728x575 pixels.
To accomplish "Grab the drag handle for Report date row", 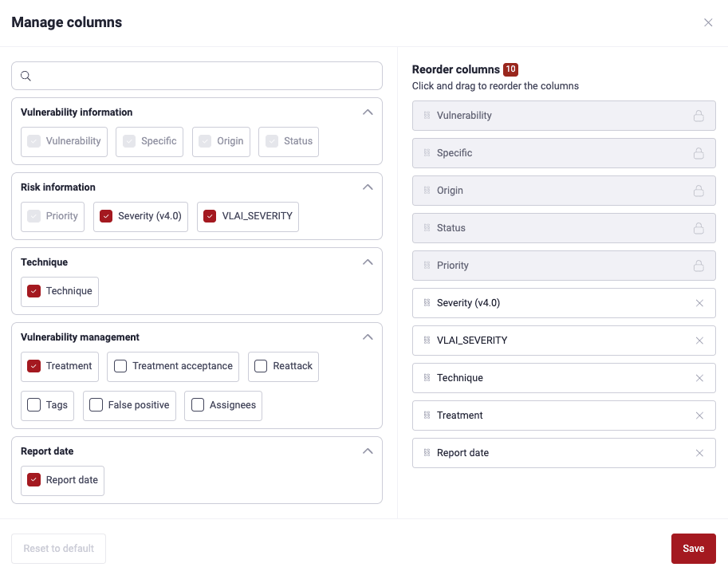I will point(427,453).
